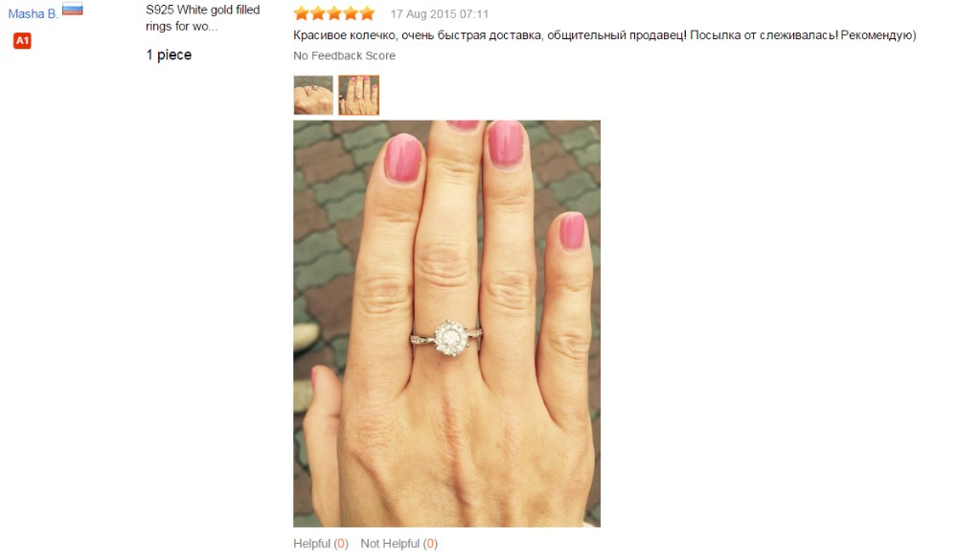Click the fifth orange rating star
Viewport: 958px width, 560px height.
(x=367, y=13)
